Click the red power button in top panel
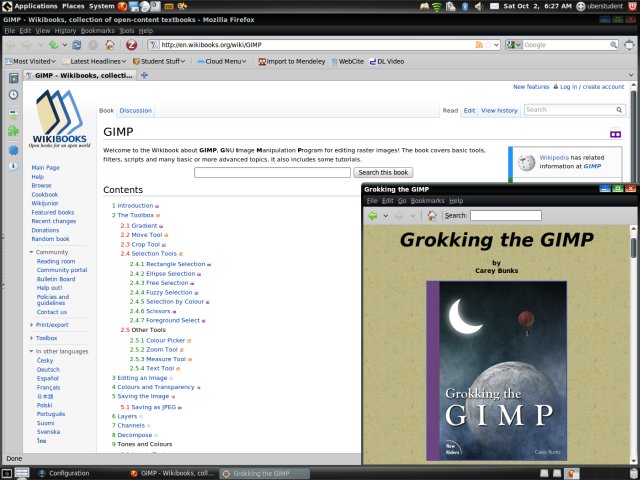640x480 pixels. click(632, 6)
